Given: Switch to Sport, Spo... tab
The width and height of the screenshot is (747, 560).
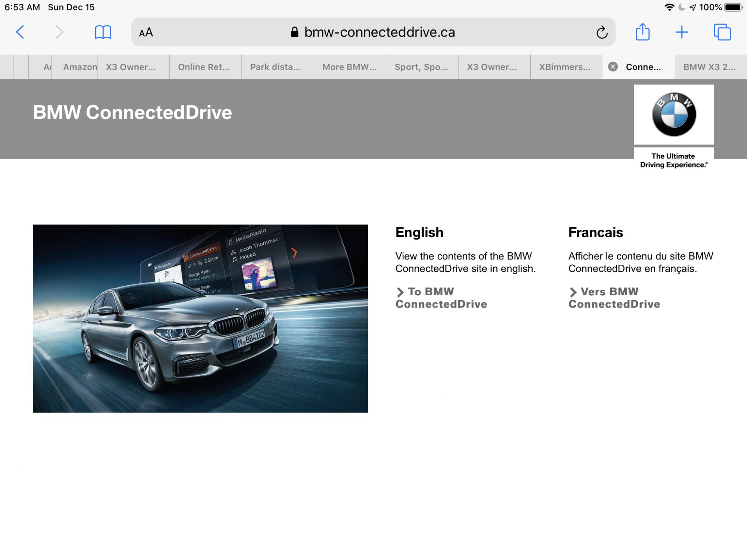Looking at the screenshot, I should 422,67.
